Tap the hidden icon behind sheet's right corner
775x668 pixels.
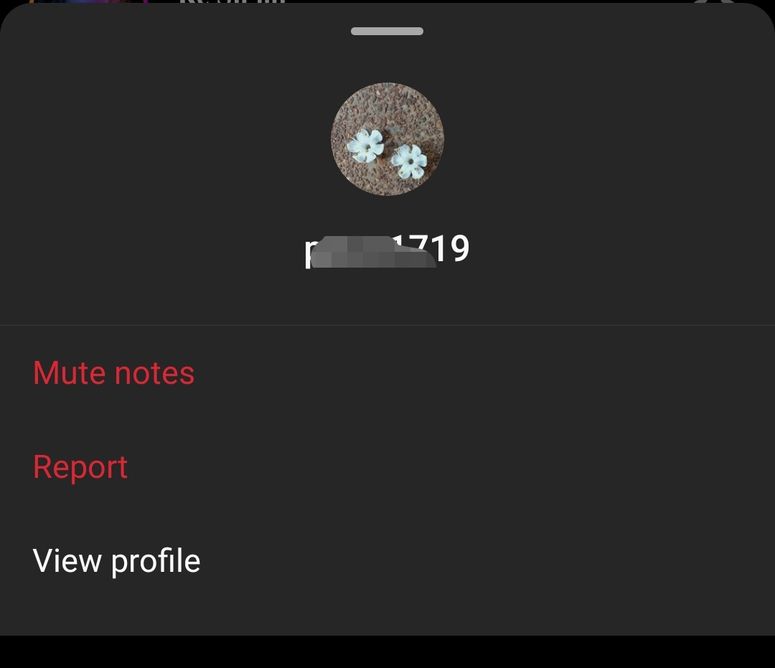click(712, 2)
